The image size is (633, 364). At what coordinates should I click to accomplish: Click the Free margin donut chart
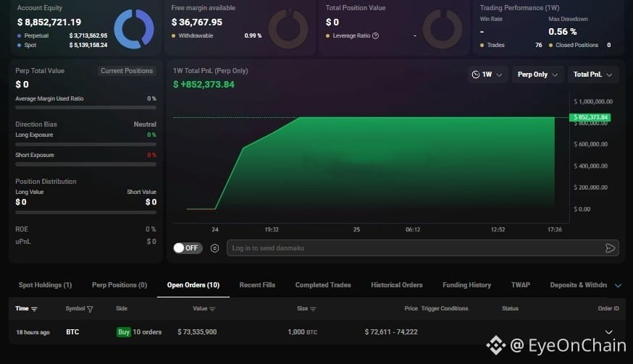pos(288,29)
